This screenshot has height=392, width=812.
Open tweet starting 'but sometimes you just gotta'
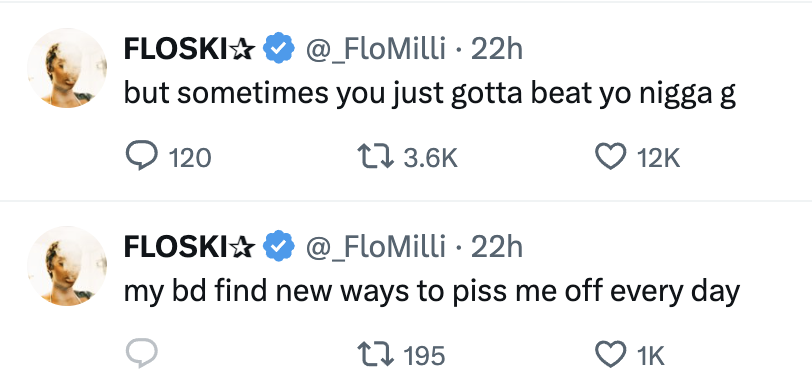(430, 94)
